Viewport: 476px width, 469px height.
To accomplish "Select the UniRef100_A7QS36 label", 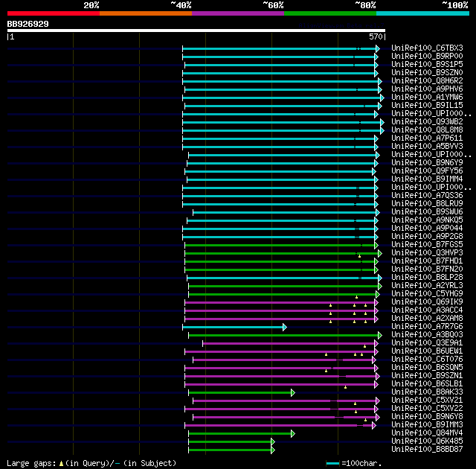I will 427,195.
